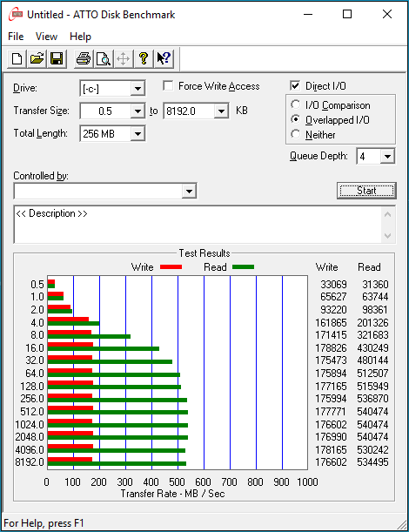Expand the Drive dropdown list

click(x=137, y=89)
